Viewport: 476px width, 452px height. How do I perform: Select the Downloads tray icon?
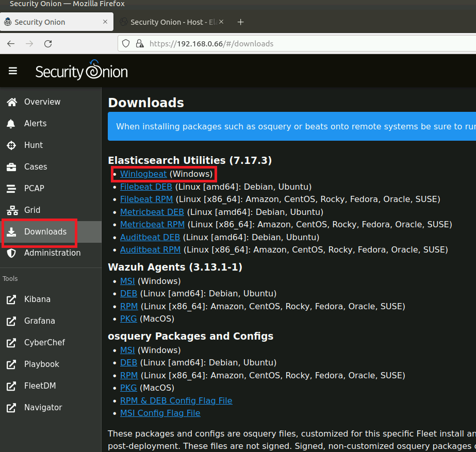(11, 232)
